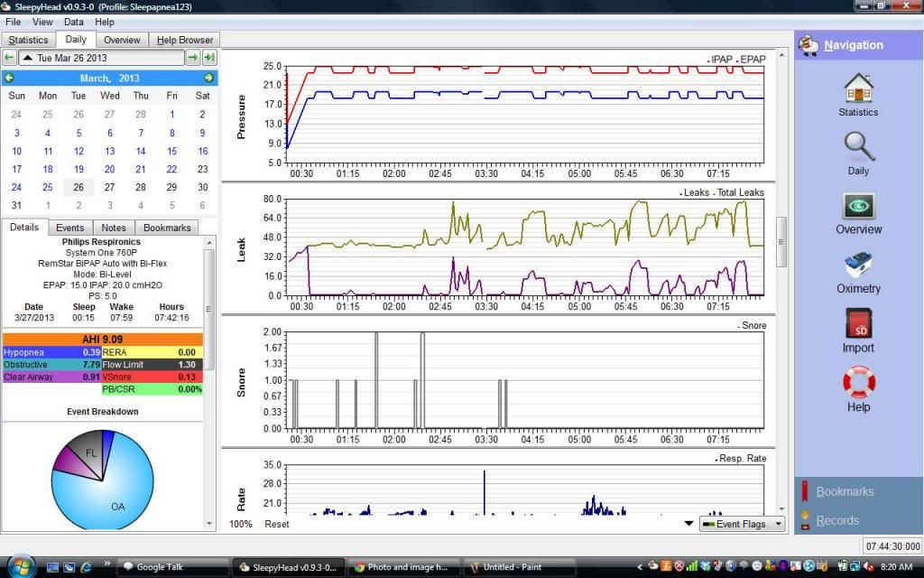Click the Internet Explorer quick launch icon

[86, 567]
